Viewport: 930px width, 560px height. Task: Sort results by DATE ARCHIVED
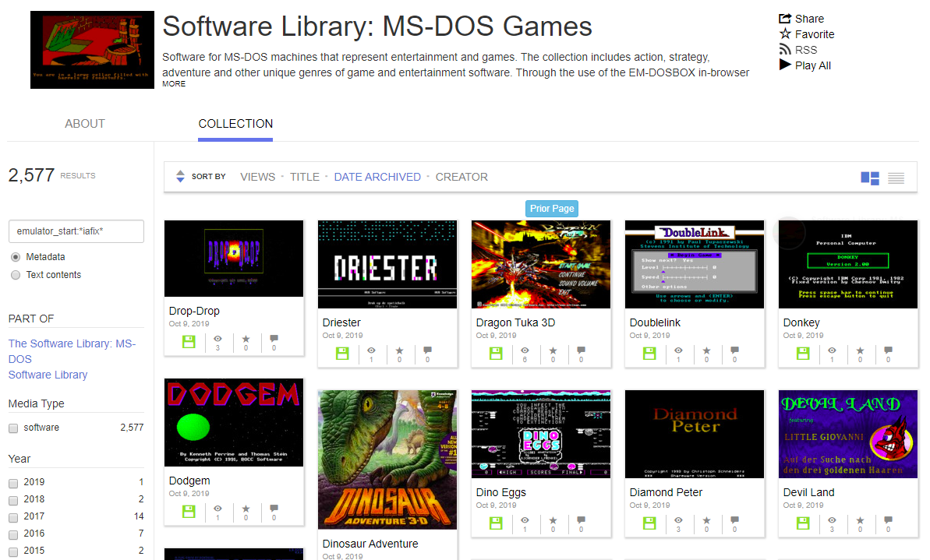coord(377,177)
